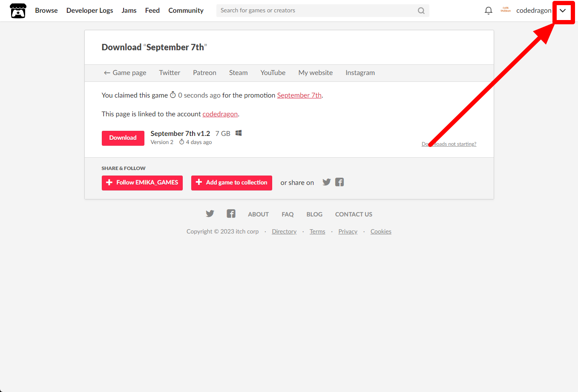Click 'Copyright © 2023 itch corp' text

(223, 232)
